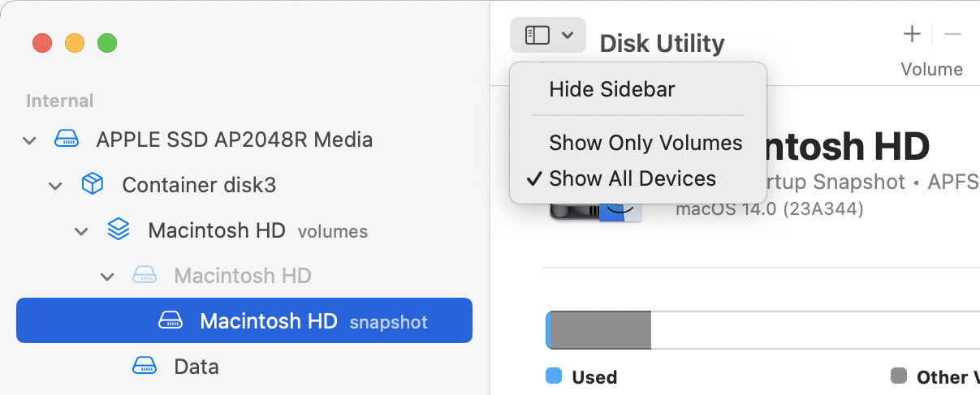This screenshot has height=395, width=980.
Task: Click the Container disk3 cube icon
Action: [x=93, y=185]
